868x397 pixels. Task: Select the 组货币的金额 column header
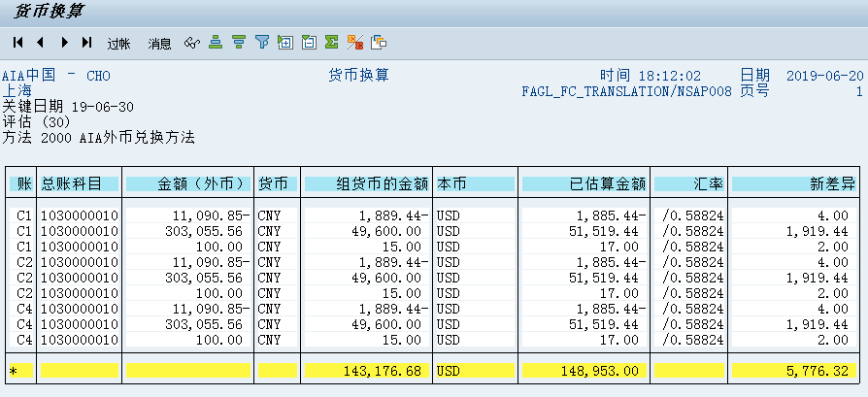[366, 183]
